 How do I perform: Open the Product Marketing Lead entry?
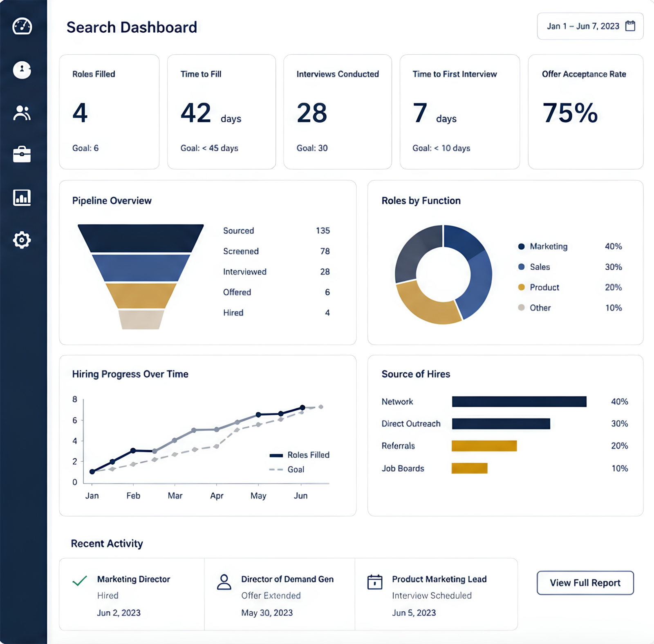click(436, 594)
